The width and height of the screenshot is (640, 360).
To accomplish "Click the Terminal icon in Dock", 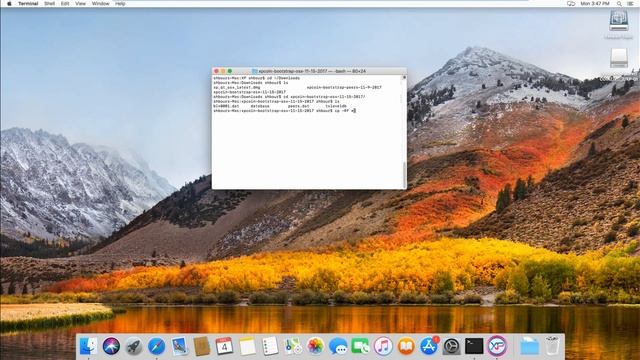I will coord(474,346).
